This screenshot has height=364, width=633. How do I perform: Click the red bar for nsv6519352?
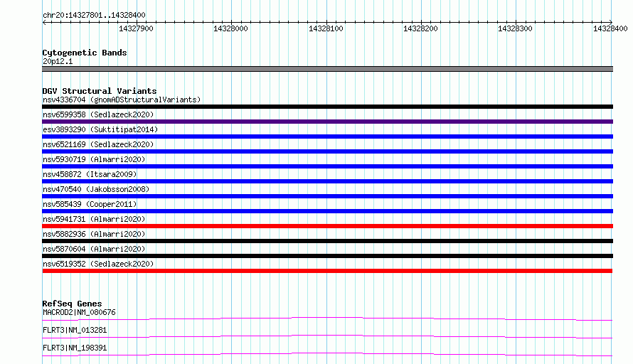[x=327, y=271]
